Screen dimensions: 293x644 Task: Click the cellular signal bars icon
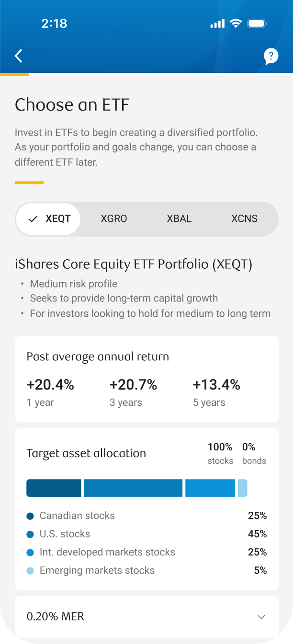pos(216,23)
